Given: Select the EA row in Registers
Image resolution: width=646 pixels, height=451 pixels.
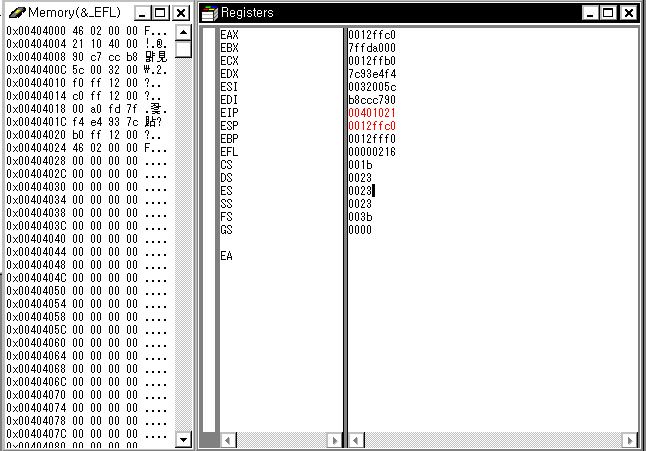Looking at the screenshot, I should point(226,256).
